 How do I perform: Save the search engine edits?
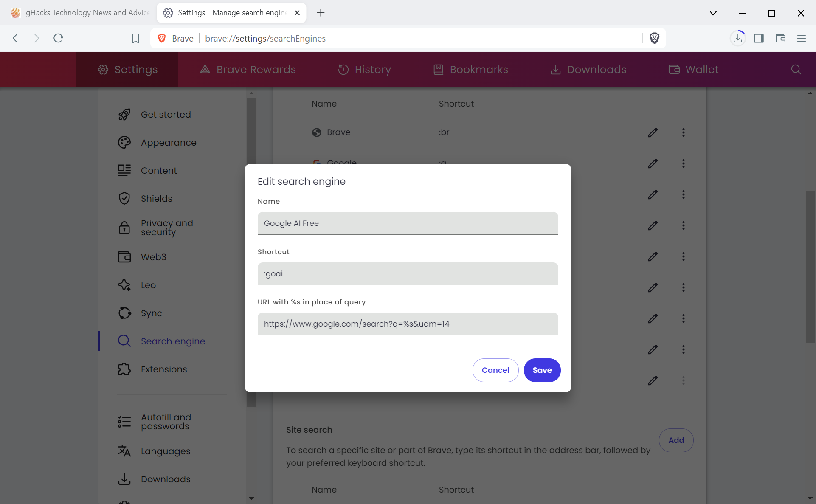point(542,370)
